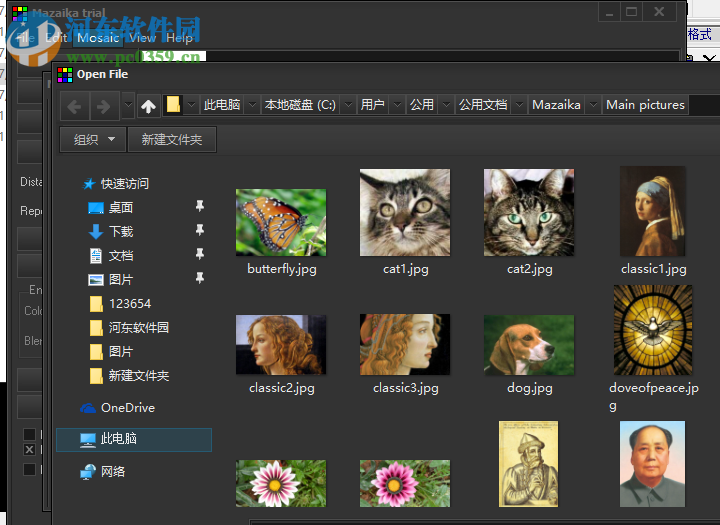This screenshot has width=720, height=525.
Task: Toggle the X-marked checkbox in Mazaika panel
Action: (29, 450)
